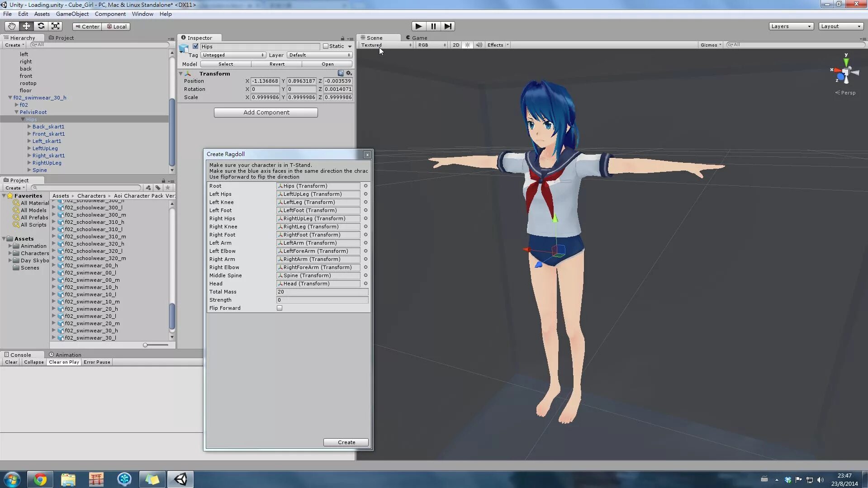Screen dimensions: 868x488
Task: Step forward one frame
Action: coord(448,26)
